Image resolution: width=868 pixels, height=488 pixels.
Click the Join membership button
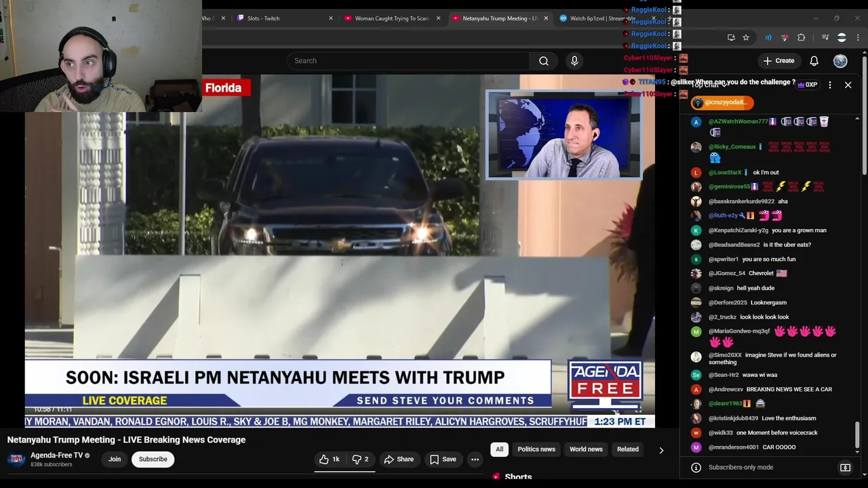(115, 459)
